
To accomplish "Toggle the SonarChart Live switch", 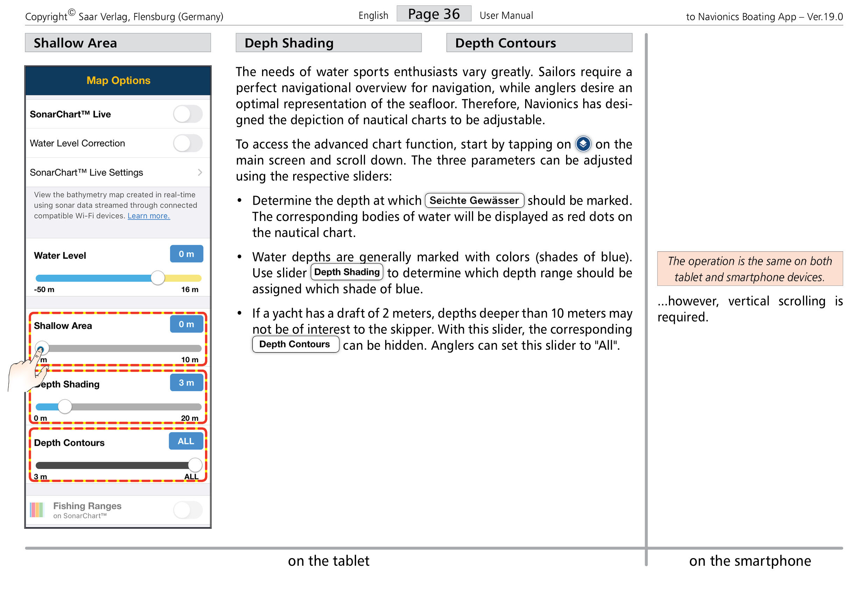I will [188, 114].
